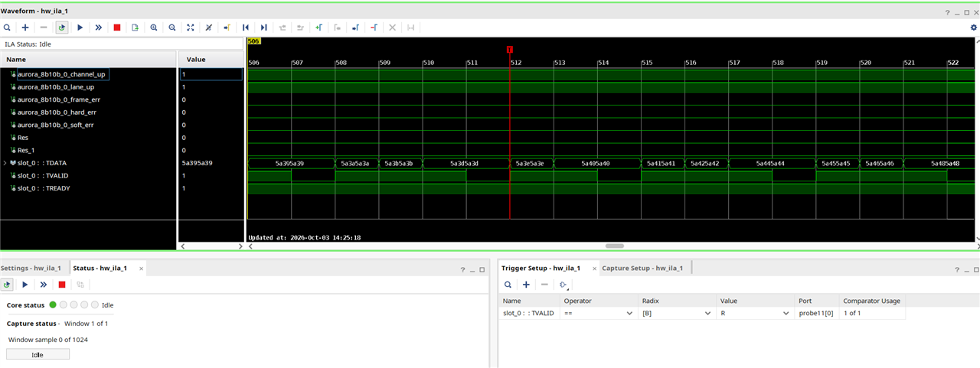Select aurora_8b10b_0_frame_err signal
Screen dimensions: 980x368
[58, 99]
